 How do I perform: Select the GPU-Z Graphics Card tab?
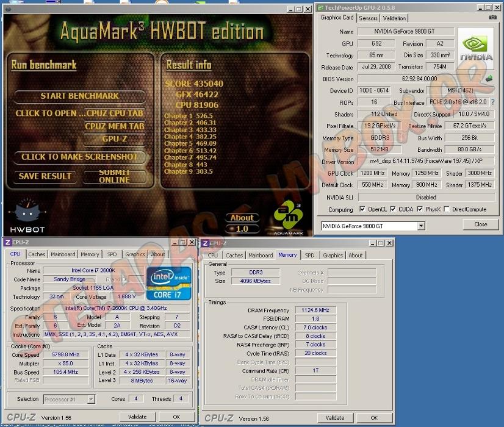pyautogui.click(x=337, y=18)
